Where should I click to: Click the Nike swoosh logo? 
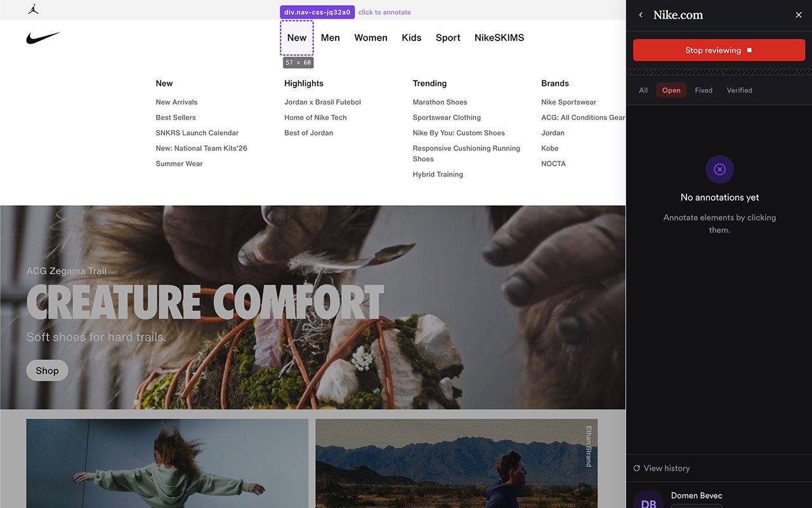(x=43, y=38)
